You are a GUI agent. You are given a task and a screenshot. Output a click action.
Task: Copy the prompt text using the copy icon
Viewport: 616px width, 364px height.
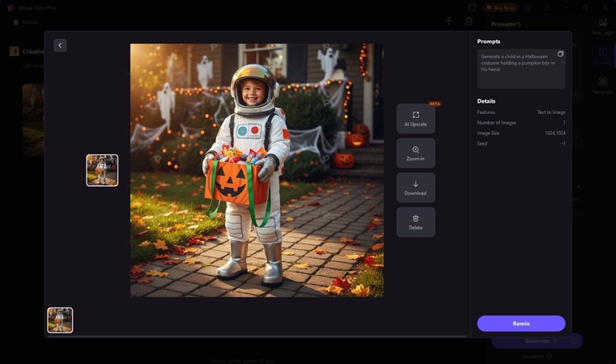click(560, 54)
